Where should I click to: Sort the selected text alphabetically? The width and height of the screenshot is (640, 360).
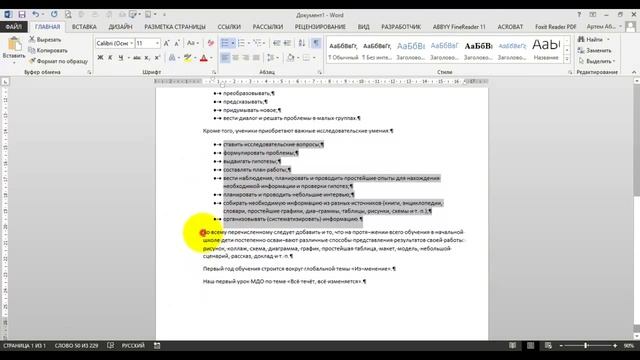tap(302, 43)
